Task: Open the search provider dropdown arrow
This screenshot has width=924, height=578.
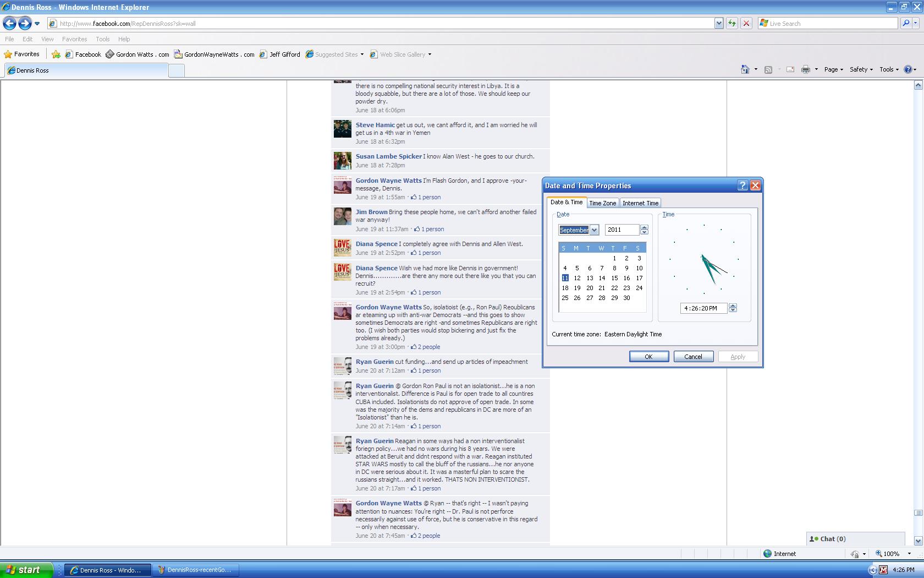Action: [916, 23]
